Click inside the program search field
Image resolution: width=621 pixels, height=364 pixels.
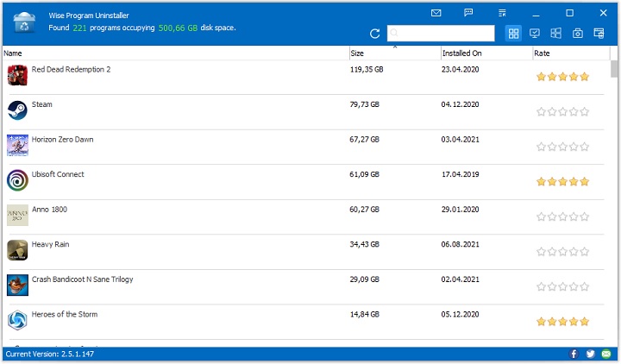coord(445,34)
